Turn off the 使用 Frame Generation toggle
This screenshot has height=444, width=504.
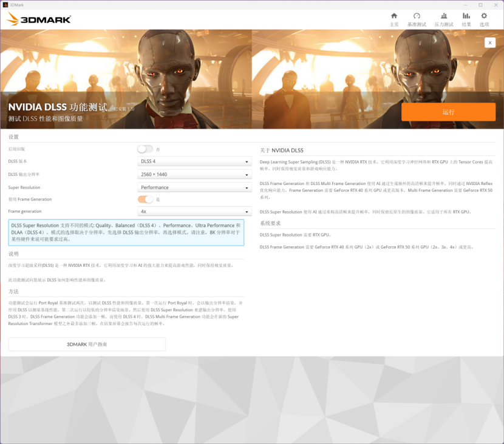[x=145, y=199]
